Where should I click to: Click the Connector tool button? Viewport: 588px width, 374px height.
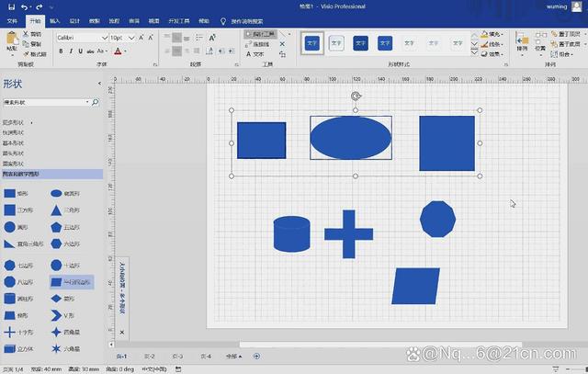click(x=257, y=44)
